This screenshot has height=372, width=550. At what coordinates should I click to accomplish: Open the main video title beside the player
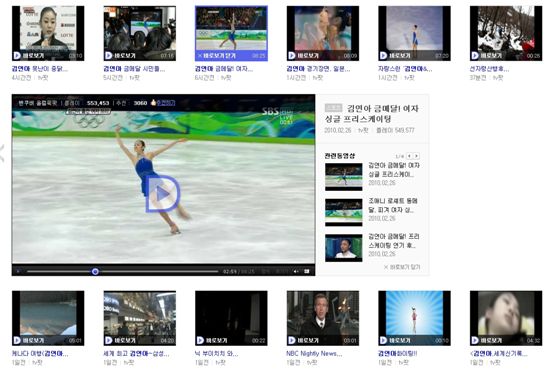pyautogui.click(x=371, y=114)
